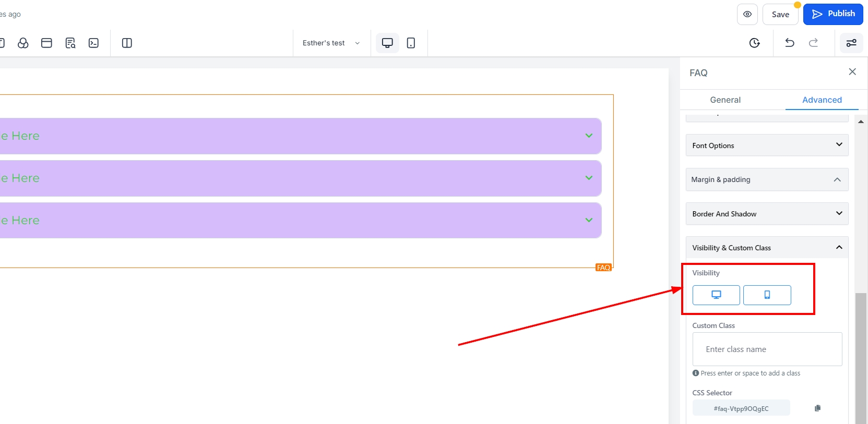Click the Publish button
This screenshot has width=868, height=424.
tap(833, 14)
